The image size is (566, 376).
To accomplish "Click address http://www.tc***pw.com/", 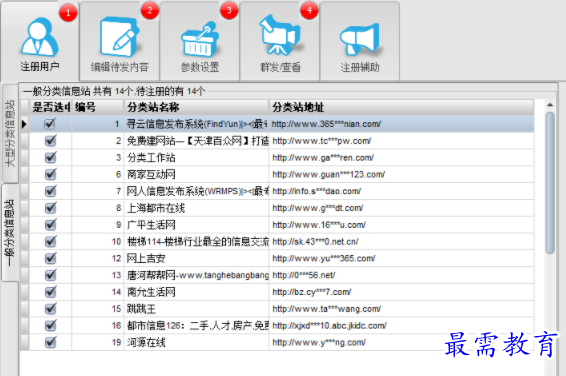I will (322, 141).
